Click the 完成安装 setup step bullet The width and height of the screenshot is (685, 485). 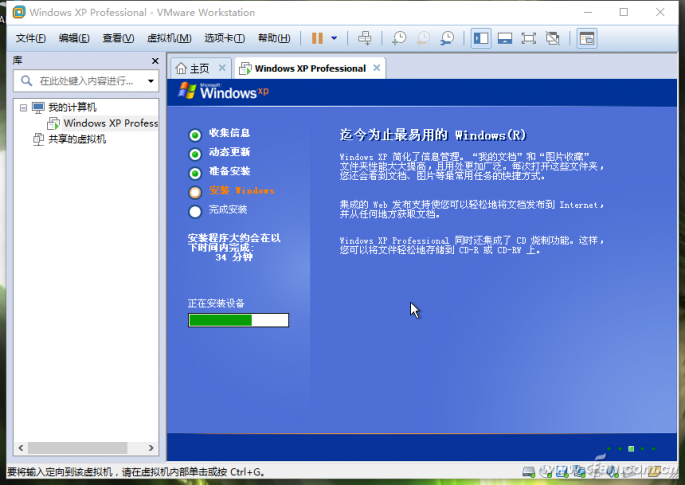pyautogui.click(x=195, y=211)
